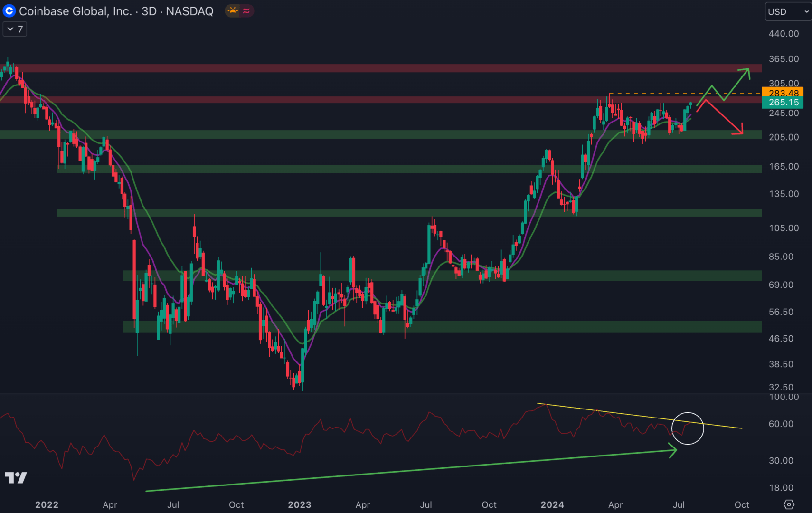Click the 2024 label on time axis
Viewport: 812px width, 513px height.
click(x=552, y=504)
